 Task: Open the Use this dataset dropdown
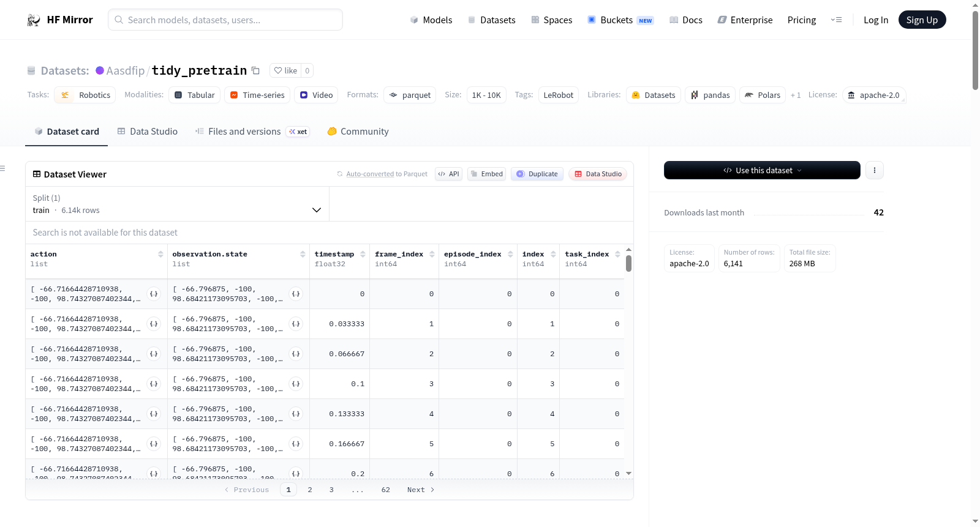[x=762, y=170]
